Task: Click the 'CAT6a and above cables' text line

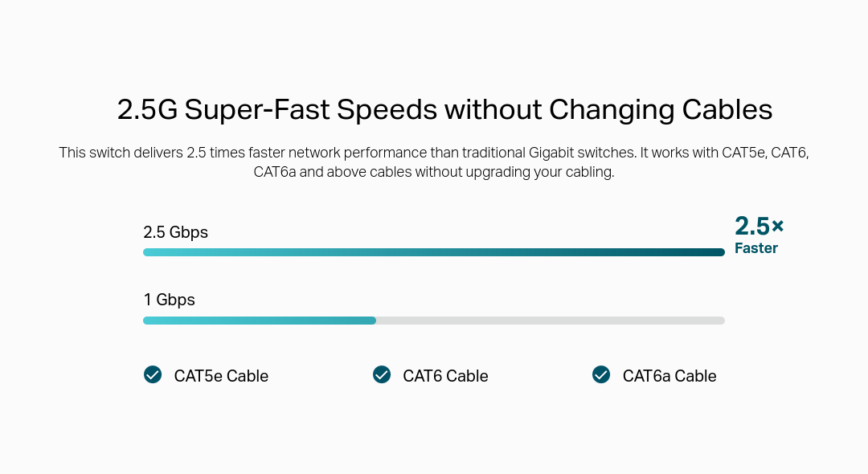Action: coord(434,172)
